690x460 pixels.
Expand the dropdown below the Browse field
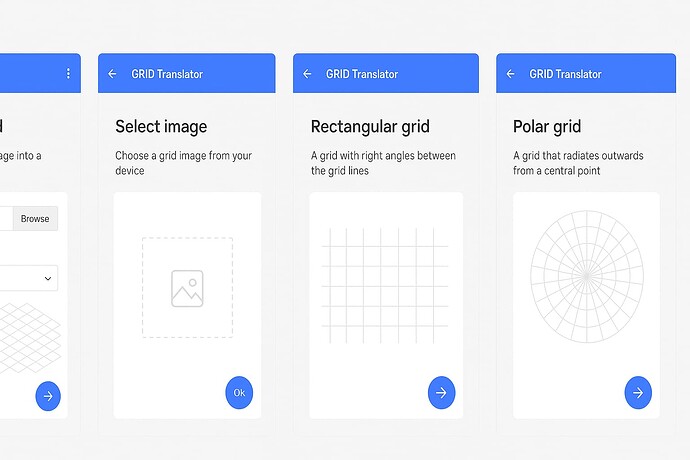tap(30, 278)
